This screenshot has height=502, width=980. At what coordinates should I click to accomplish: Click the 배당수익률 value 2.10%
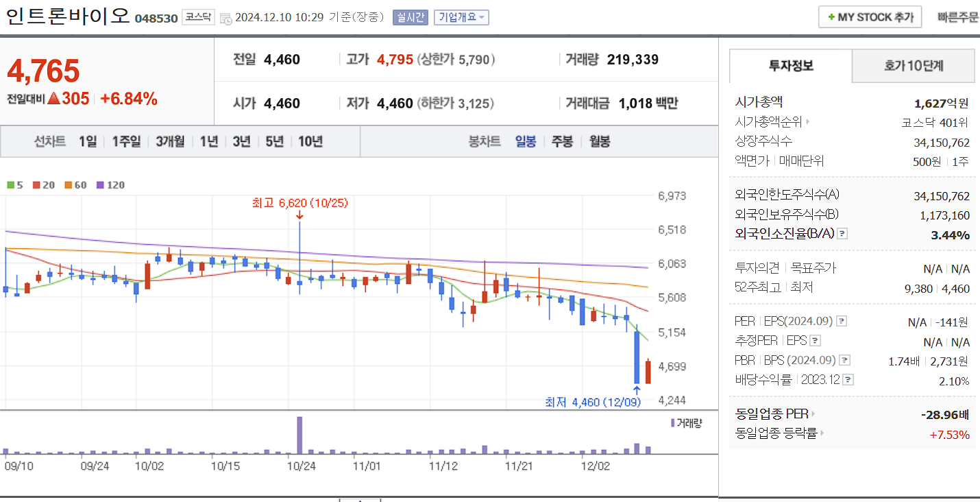(954, 381)
